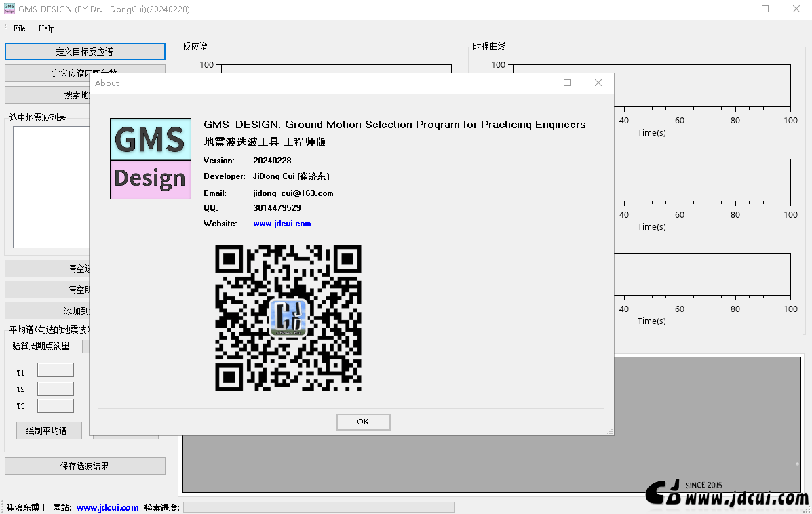Screen dimensions: 812x514
Task: Open the www.jdcui.com link in status bar
Action: [x=108, y=507]
